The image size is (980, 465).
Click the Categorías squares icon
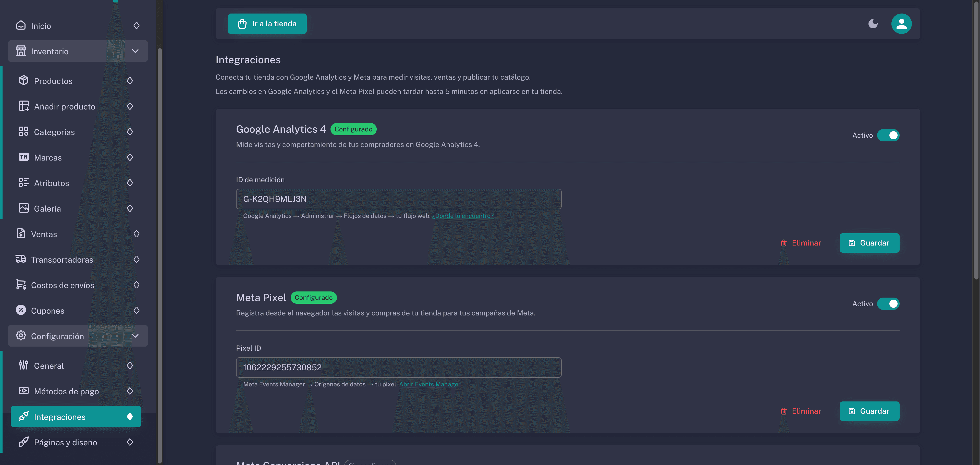[x=23, y=132]
